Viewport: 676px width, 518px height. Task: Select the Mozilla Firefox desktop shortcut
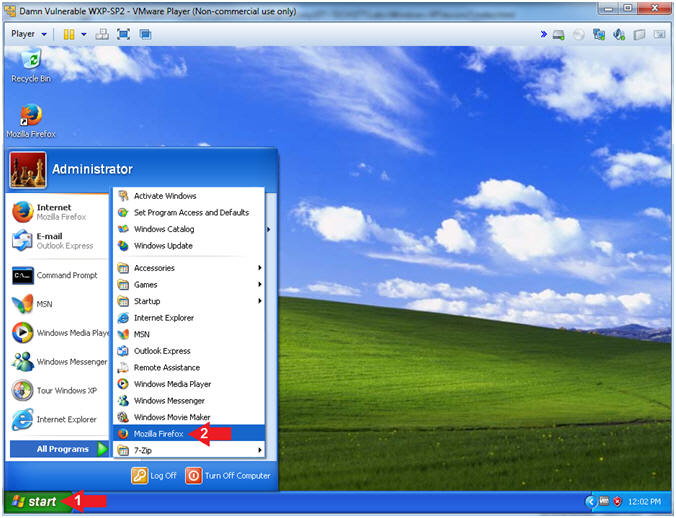point(31,121)
